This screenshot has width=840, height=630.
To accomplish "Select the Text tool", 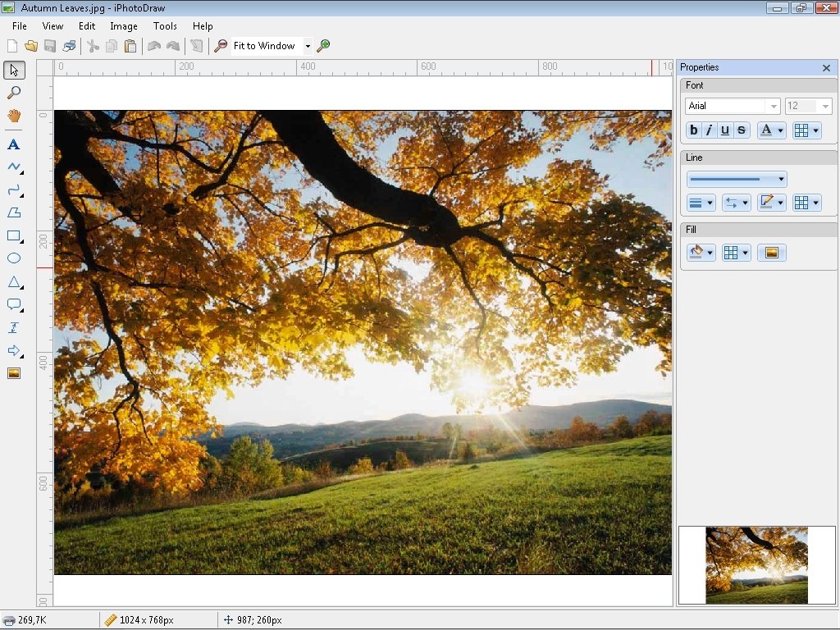I will pyautogui.click(x=14, y=144).
